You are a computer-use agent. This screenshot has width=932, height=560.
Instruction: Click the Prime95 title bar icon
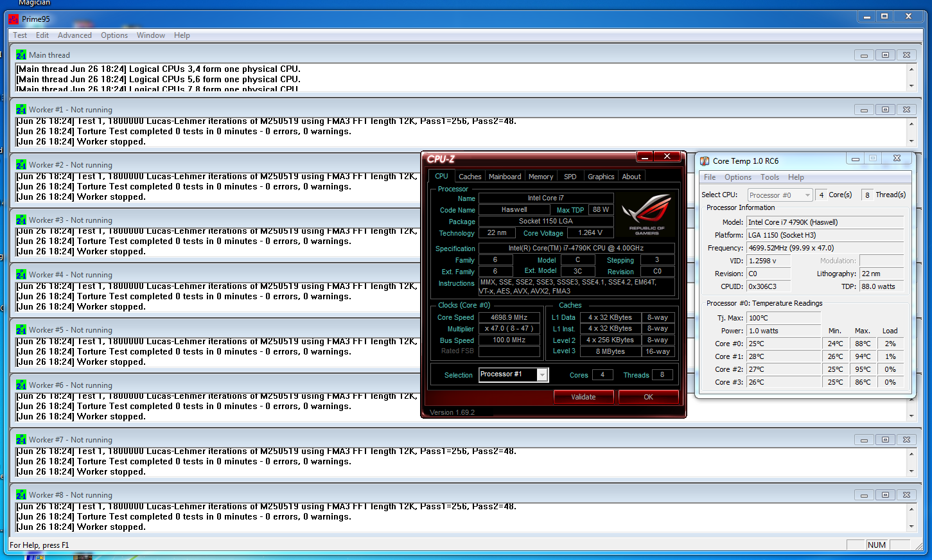point(13,19)
